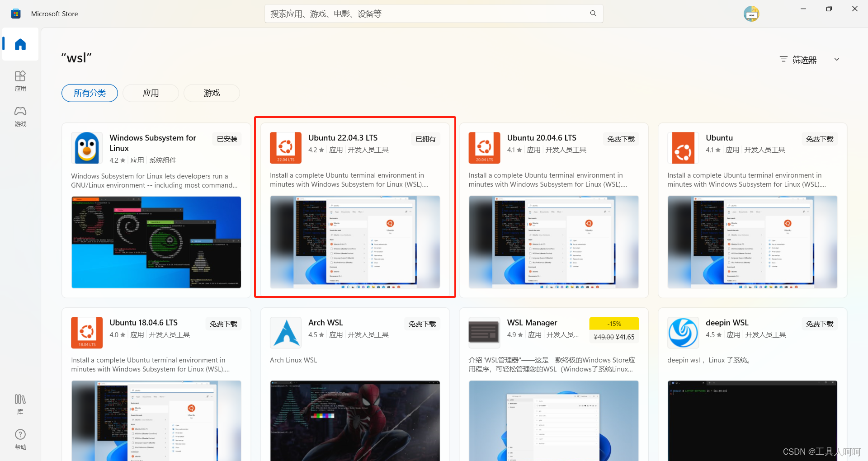Click the deepin wsl, Linux 子系统 description
The height and width of the screenshot is (461, 868).
(709, 360)
